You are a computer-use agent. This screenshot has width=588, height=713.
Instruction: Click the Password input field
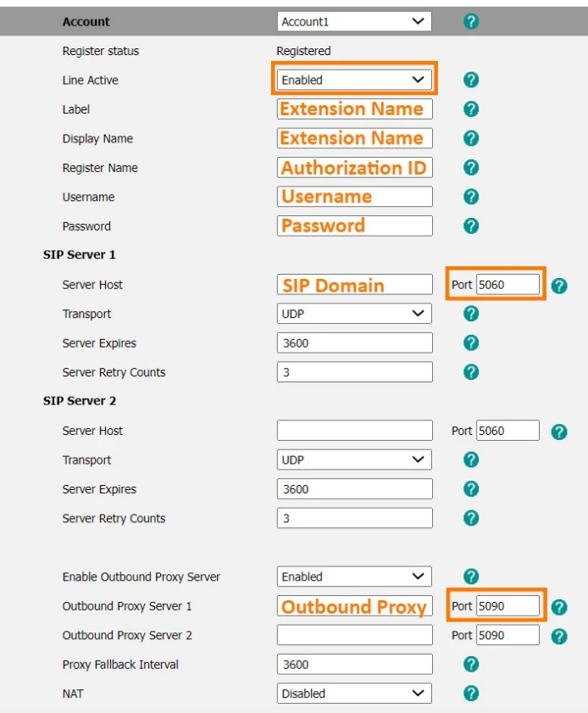point(354,226)
